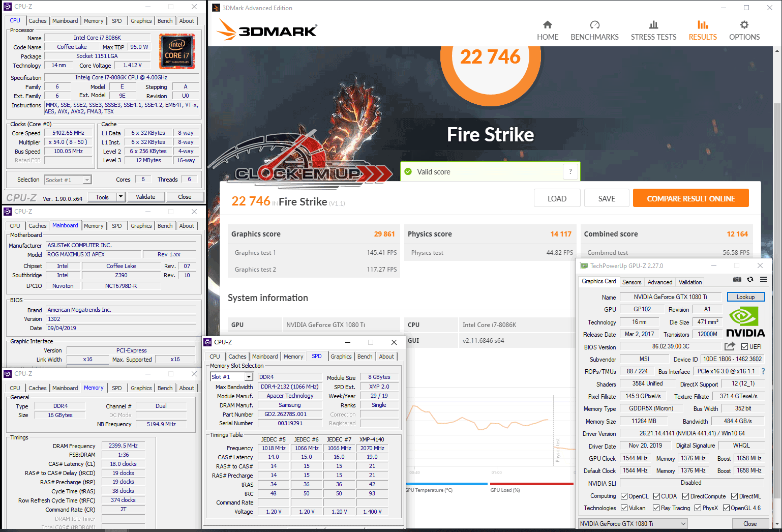Click the valid score help question mark

coord(570,171)
